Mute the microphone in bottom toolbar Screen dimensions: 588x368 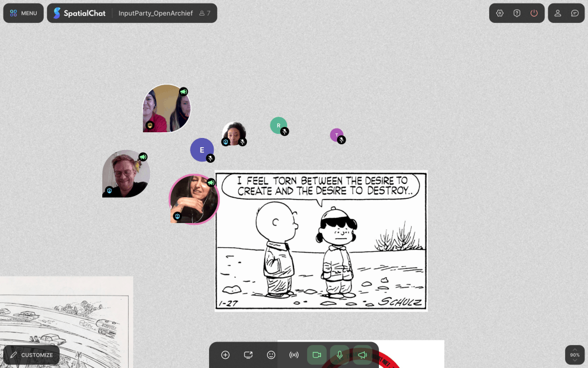coord(340,355)
